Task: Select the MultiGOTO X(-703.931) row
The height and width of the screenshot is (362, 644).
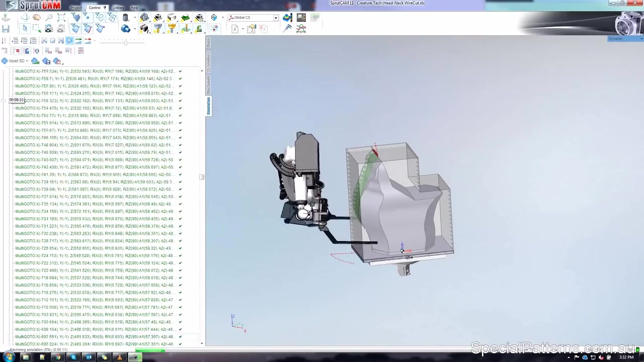Action: pyautogui.click(x=95, y=314)
